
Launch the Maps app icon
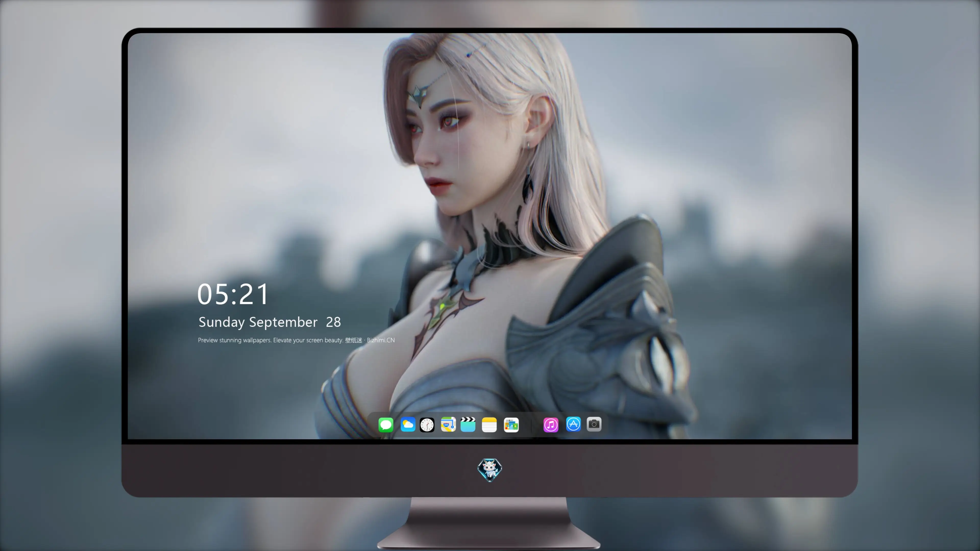point(448,424)
